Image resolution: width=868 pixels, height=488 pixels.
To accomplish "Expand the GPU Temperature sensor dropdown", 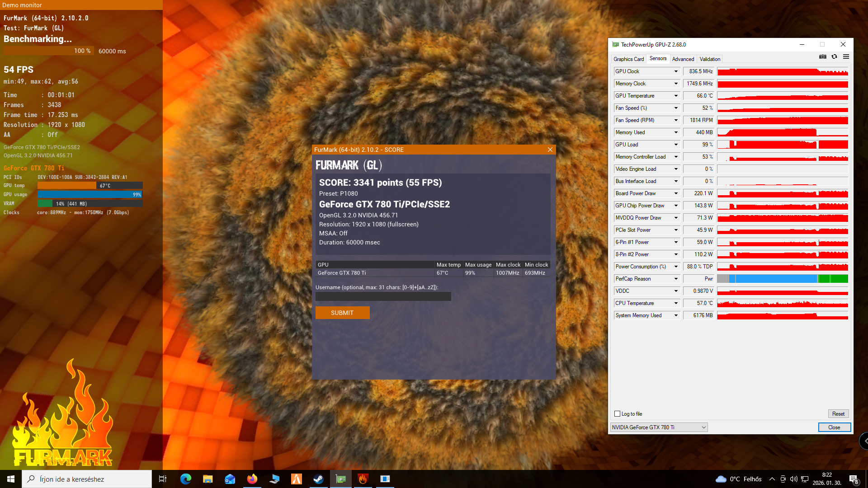I will tap(676, 96).
